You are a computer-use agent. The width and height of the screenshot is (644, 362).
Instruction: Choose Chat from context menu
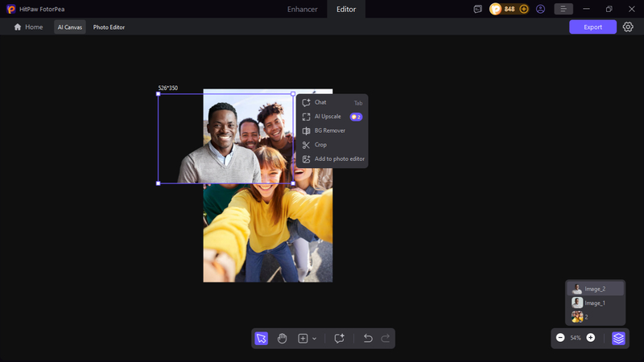332,103
